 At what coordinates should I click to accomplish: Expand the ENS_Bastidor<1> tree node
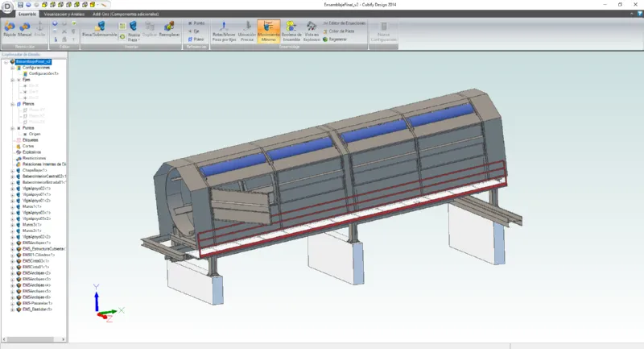[x=12, y=309]
